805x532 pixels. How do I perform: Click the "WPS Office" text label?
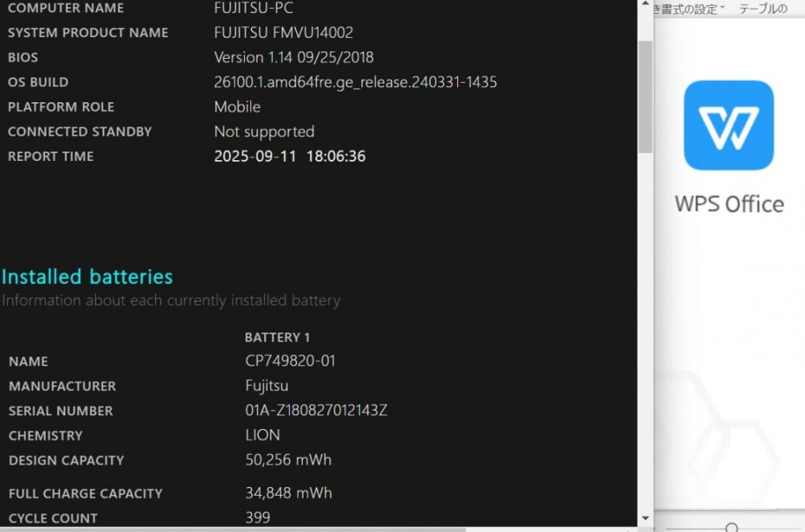[x=729, y=204]
